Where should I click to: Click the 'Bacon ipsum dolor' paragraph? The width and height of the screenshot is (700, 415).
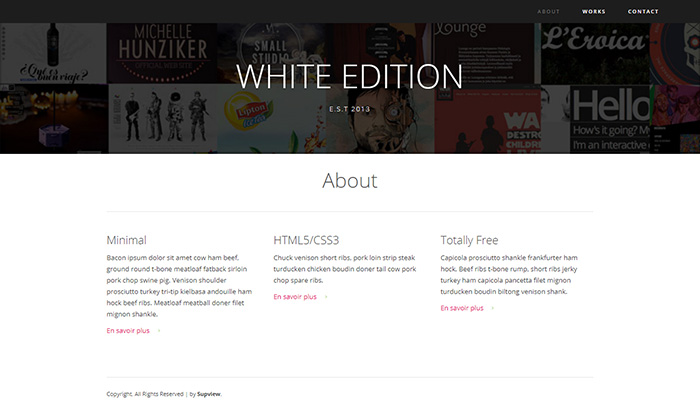pos(179,286)
